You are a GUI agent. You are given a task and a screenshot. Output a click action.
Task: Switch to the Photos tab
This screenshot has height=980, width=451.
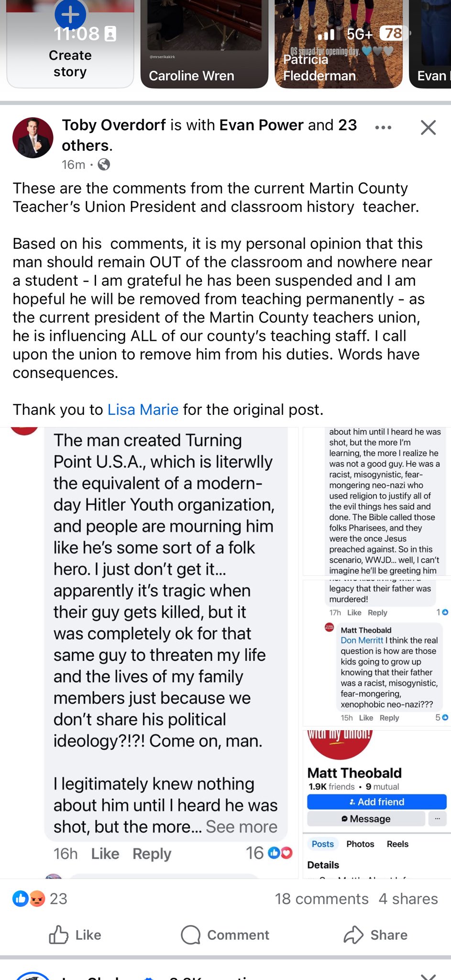360,844
